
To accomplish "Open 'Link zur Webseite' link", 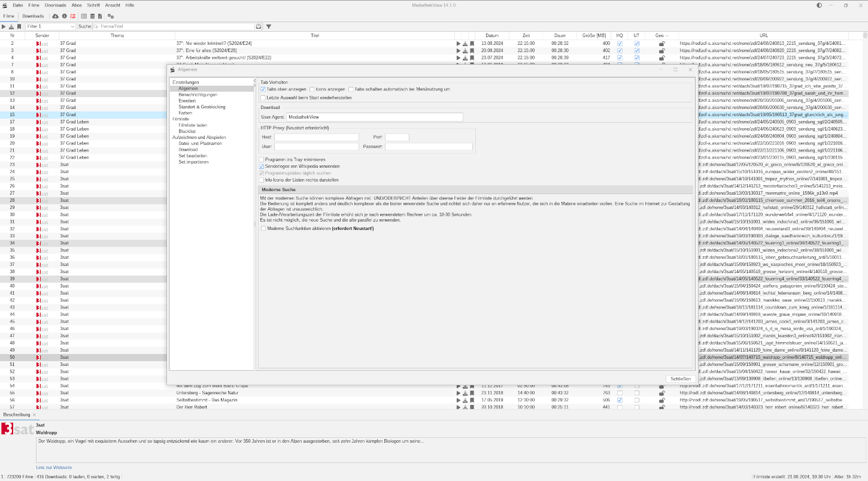I will [x=54, y=467].
